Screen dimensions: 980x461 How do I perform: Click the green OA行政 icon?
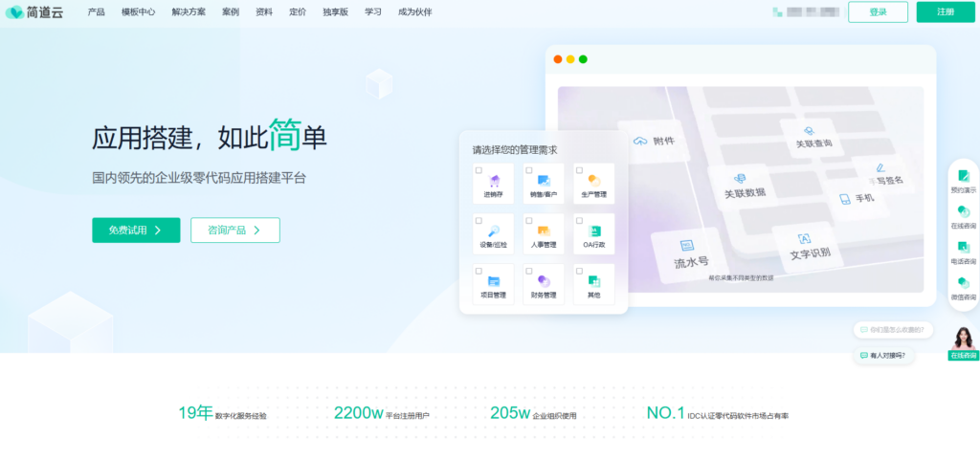pos(594,231)
